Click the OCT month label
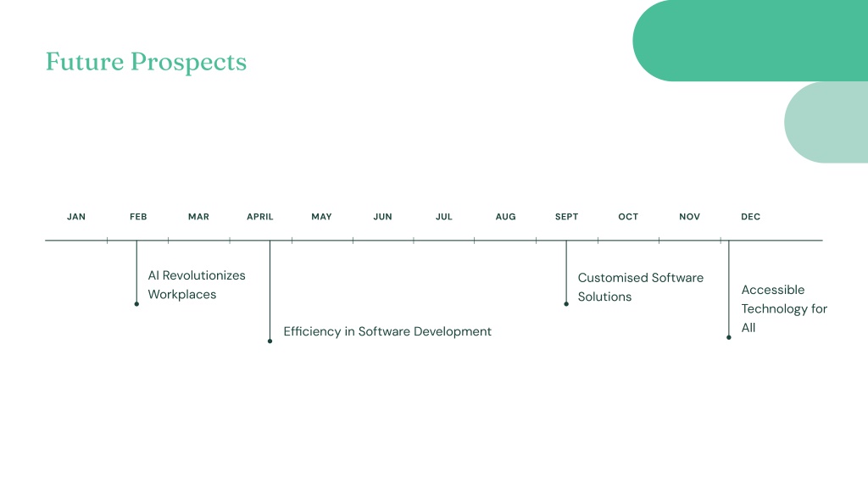Viewport: 868px width, 488px height. [628, 217]
